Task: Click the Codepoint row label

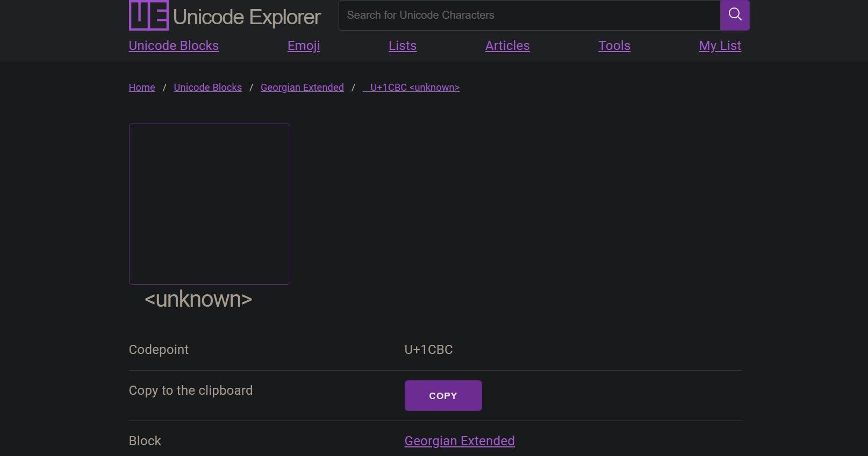Action: (159, 350)
